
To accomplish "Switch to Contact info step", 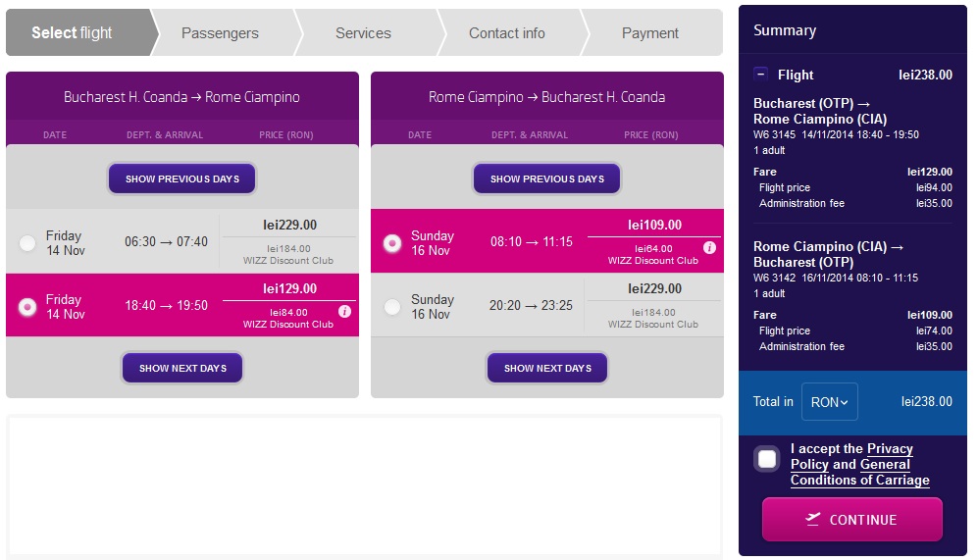I will 506,33.
